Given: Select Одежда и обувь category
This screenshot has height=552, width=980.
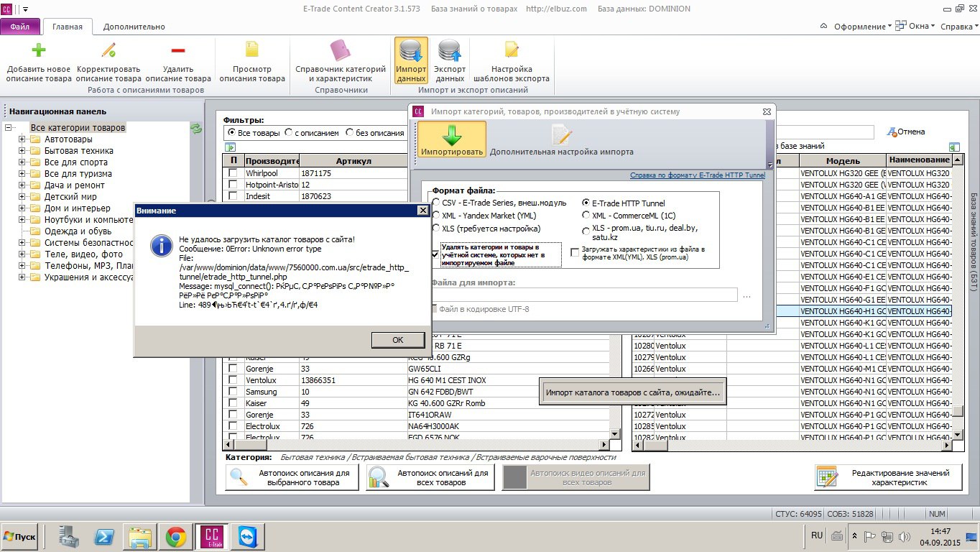Looking at the screenshot, I should pos(78,231).
